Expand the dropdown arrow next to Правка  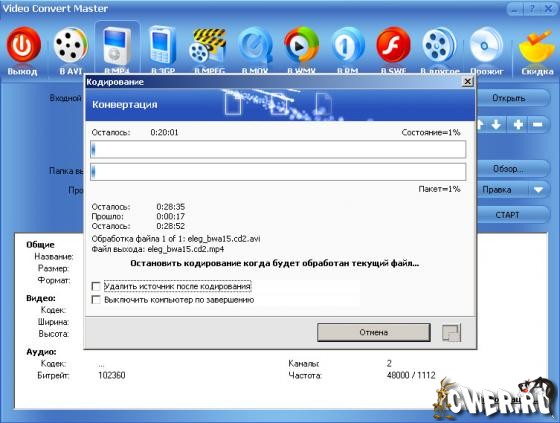click(538, 190)
